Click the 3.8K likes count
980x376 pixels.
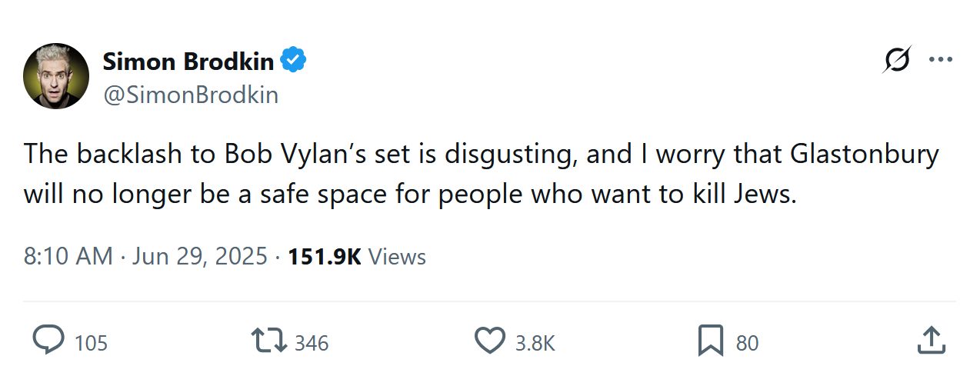click(x=535, y=343)
